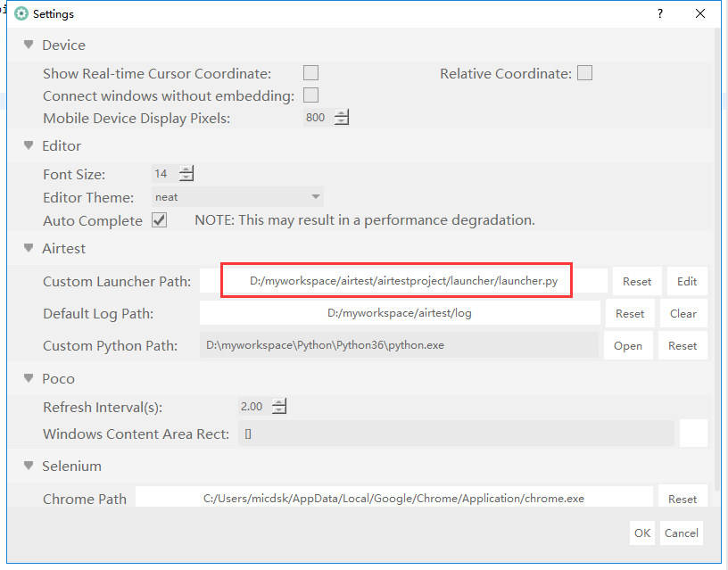Click the Editor section heading
This screenshot has height=570, width=728.
(x=62, y=145)
